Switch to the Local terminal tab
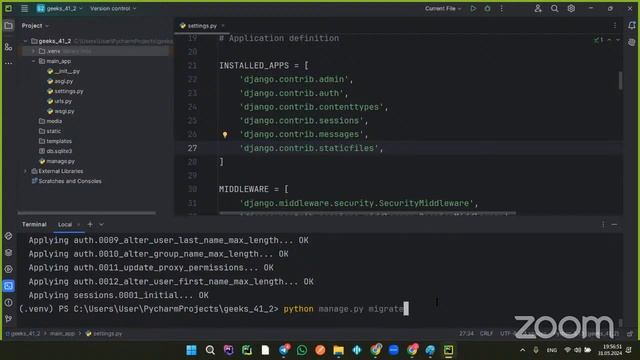The image size is (640, 360). (65, 224)
